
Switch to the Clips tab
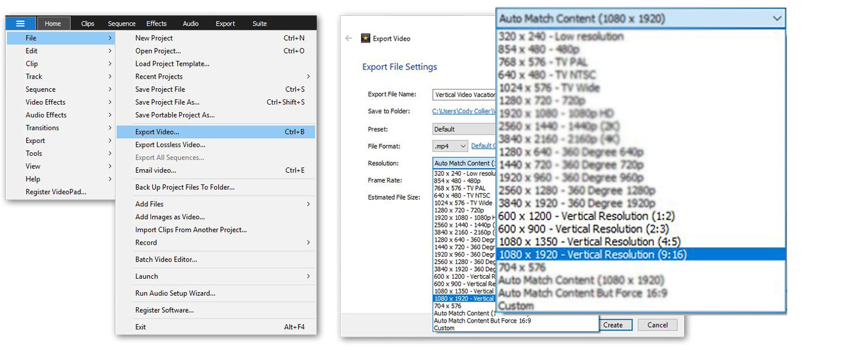[88, 24]
